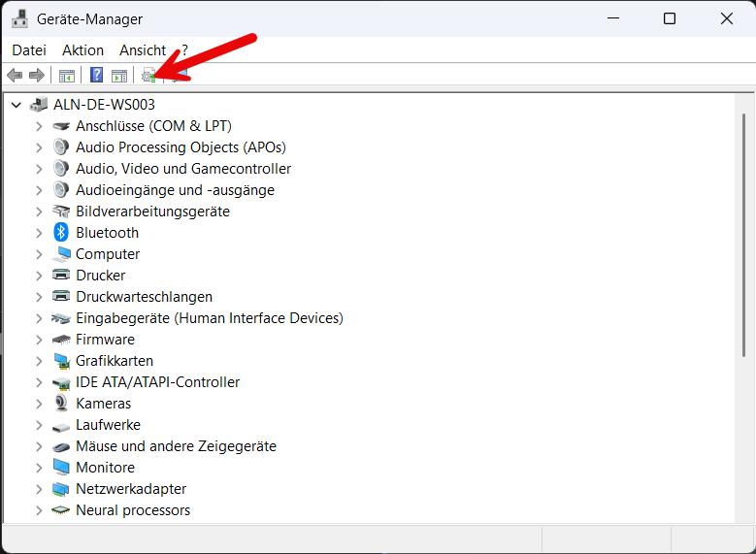756x554 pixels.
Task: Click the Forward arrow in the toolbar
Action: tap(37, 76)
